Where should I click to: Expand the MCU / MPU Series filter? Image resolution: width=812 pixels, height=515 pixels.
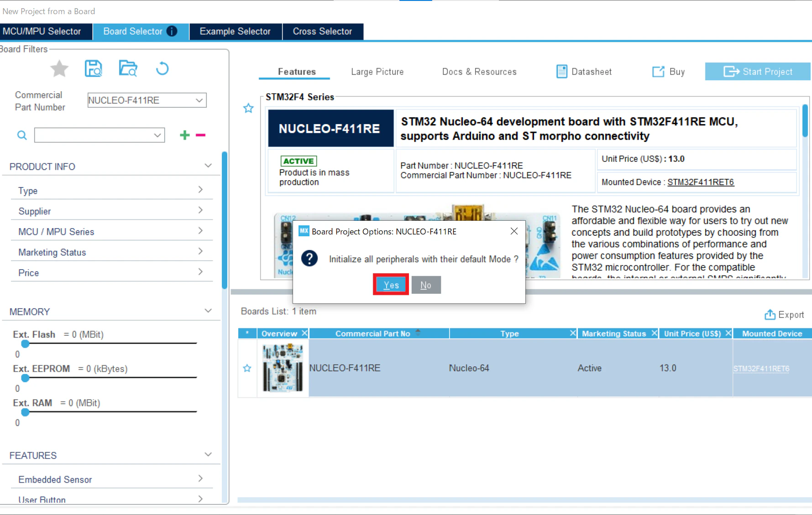tap(200, 230)
